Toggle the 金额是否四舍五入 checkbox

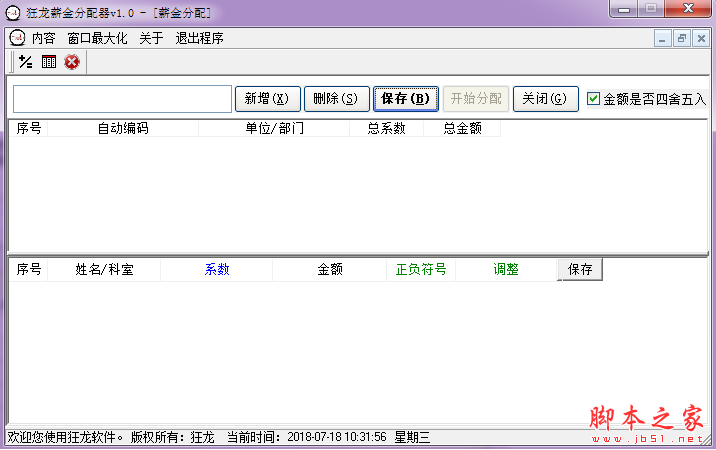pos(593,99)
